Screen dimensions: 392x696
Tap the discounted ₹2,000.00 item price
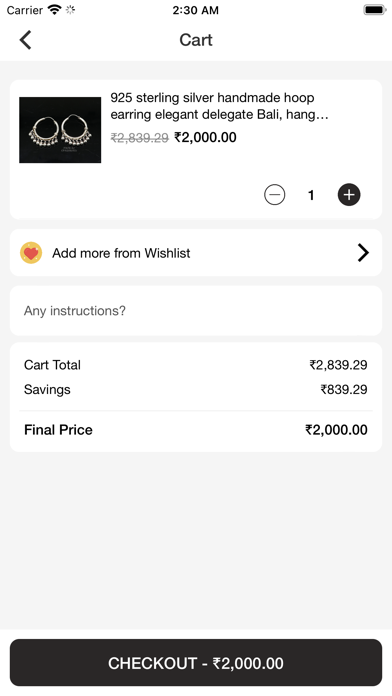[205, 138]
